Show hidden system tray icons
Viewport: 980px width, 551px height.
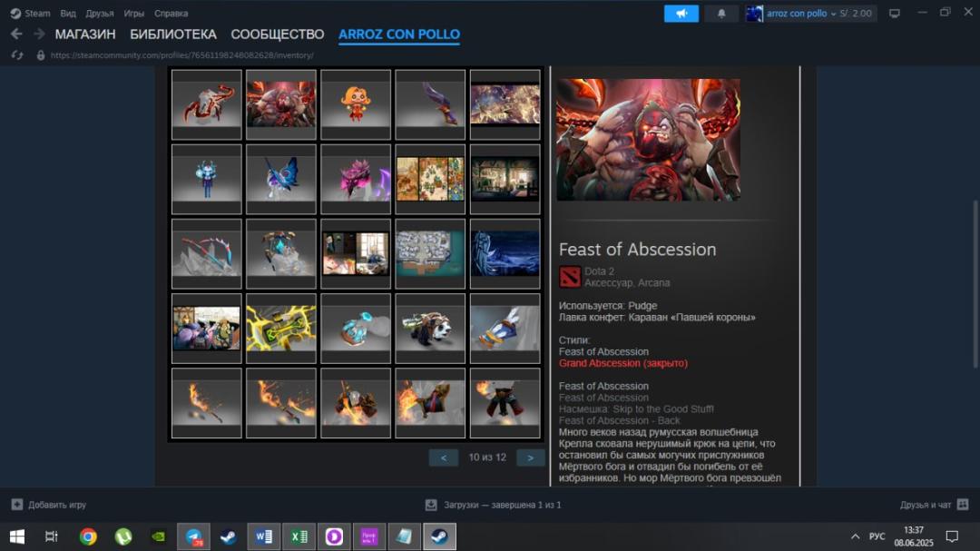pos(855,536)
